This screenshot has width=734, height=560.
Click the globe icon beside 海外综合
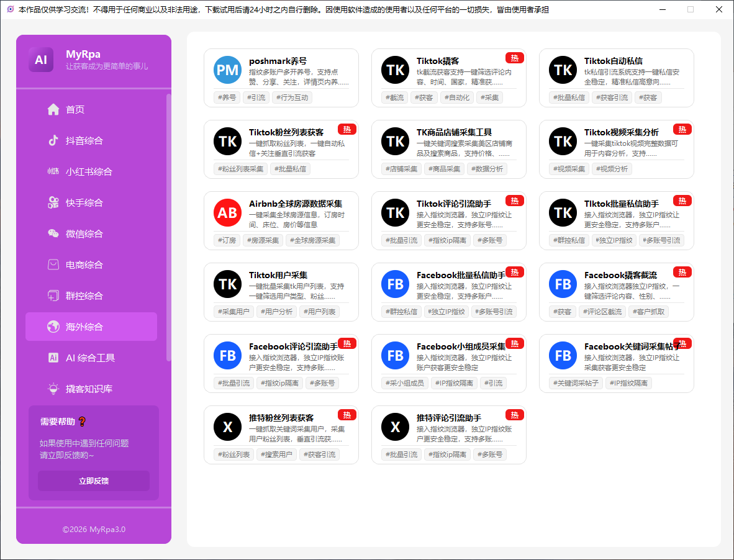[x=53, y=327]
